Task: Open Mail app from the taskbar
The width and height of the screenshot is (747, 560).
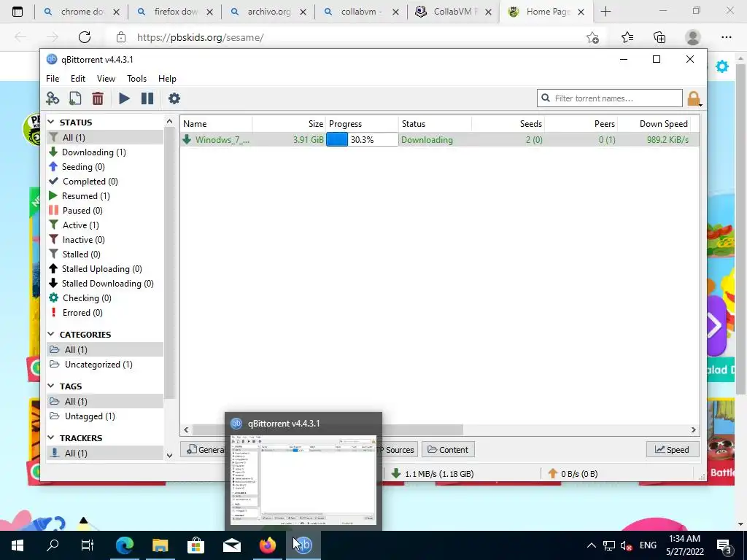Action: click(231, 545)
